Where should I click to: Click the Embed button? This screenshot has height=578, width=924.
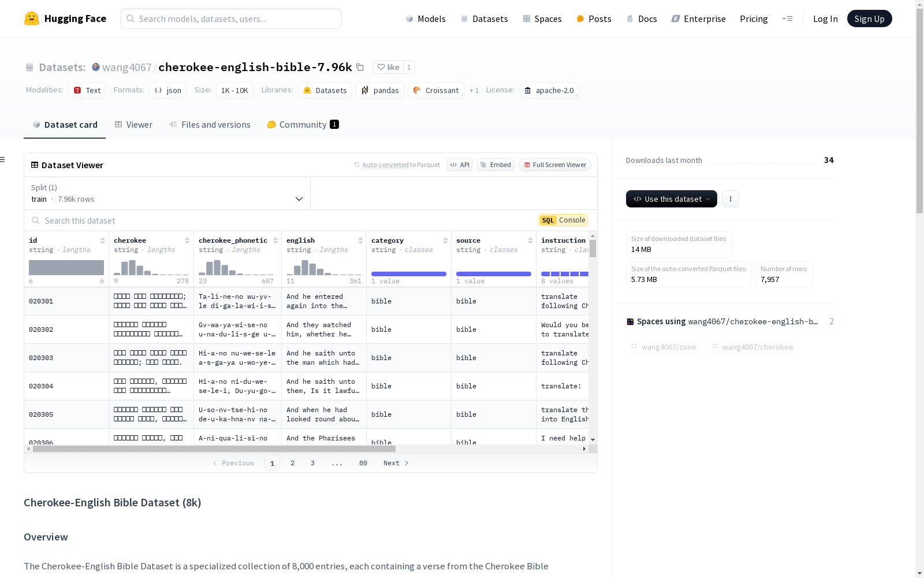[495, 165]
